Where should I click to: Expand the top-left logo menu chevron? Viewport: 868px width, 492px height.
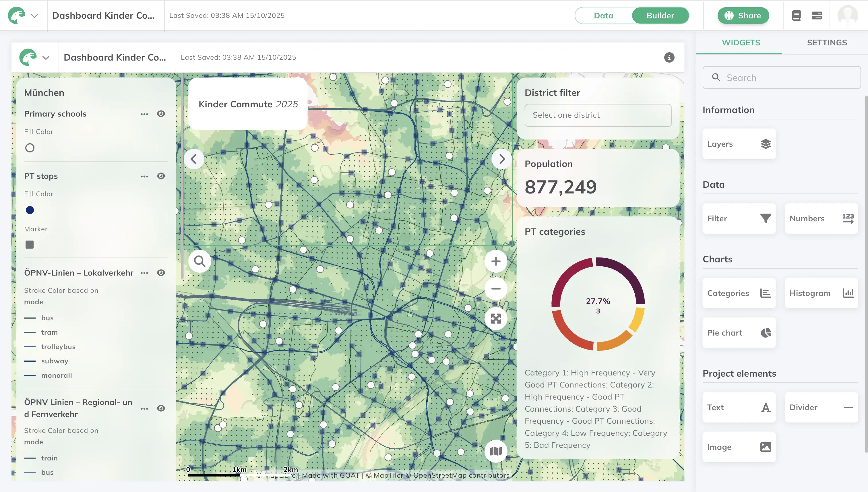[x=34, y=16]
